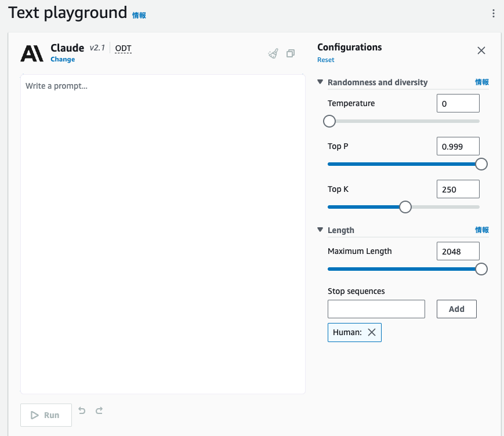The width and height of the screenshot is (504, 436).
Task: Undo the last prompt edit
Action: (82, 410)
